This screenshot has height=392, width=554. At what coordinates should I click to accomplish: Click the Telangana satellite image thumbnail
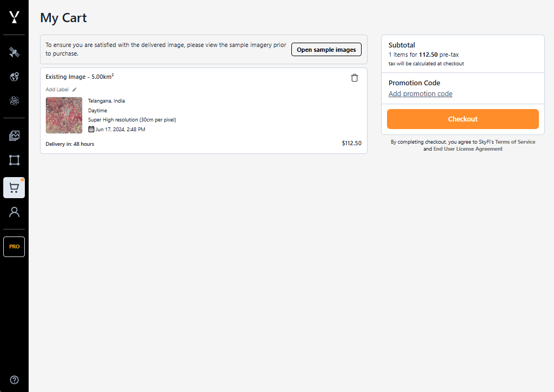[x=64, y=115]
